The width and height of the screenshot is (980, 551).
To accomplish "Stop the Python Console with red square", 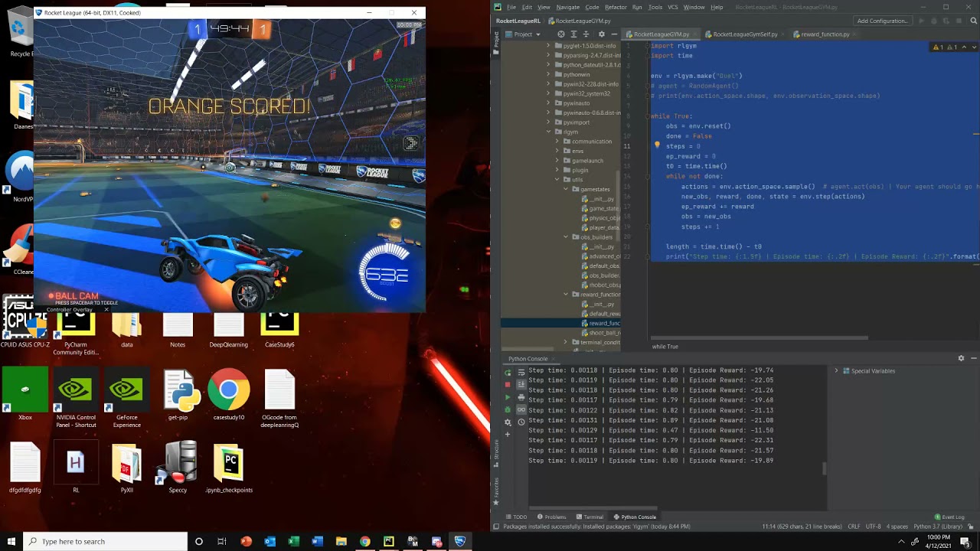I will click(508, 385).
